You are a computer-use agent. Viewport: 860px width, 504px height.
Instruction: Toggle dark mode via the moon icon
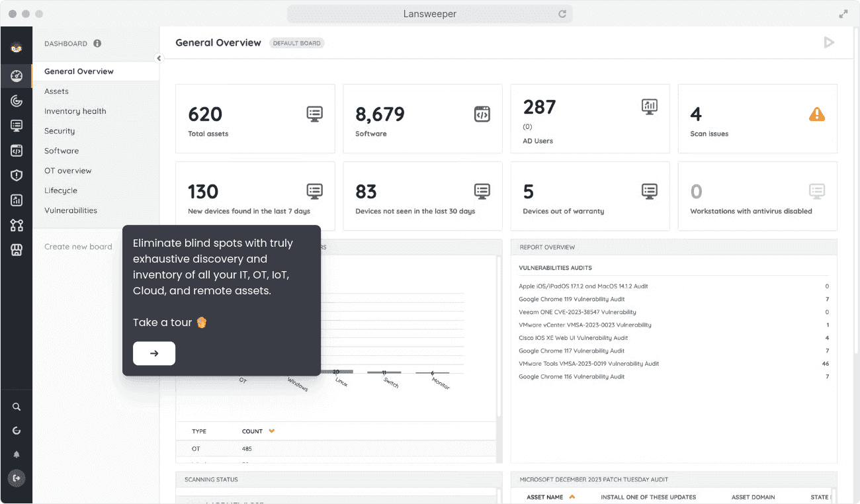pos(17,430)
